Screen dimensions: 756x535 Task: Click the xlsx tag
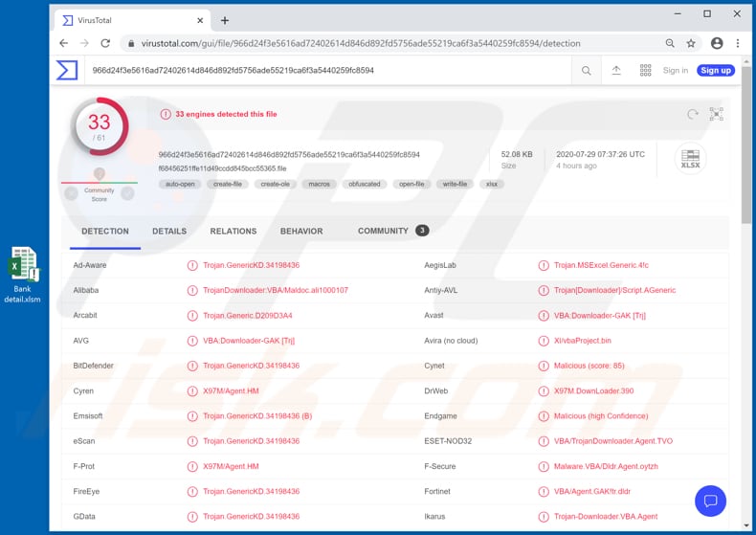click(492, 184)
